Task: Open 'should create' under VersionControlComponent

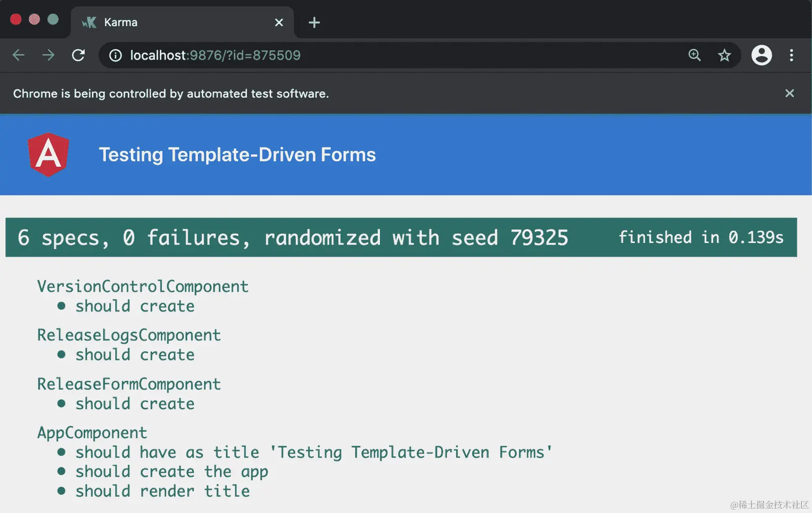Action: 135,306
